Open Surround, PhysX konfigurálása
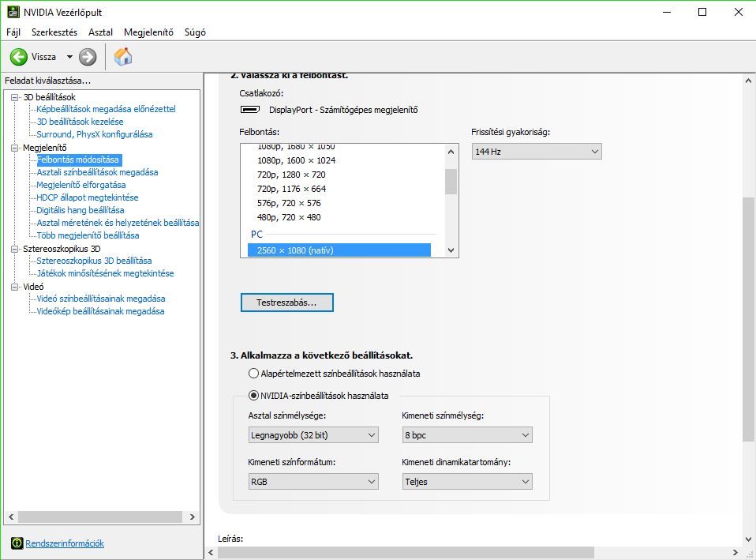The image size is (756, 560). coord(95,134)
